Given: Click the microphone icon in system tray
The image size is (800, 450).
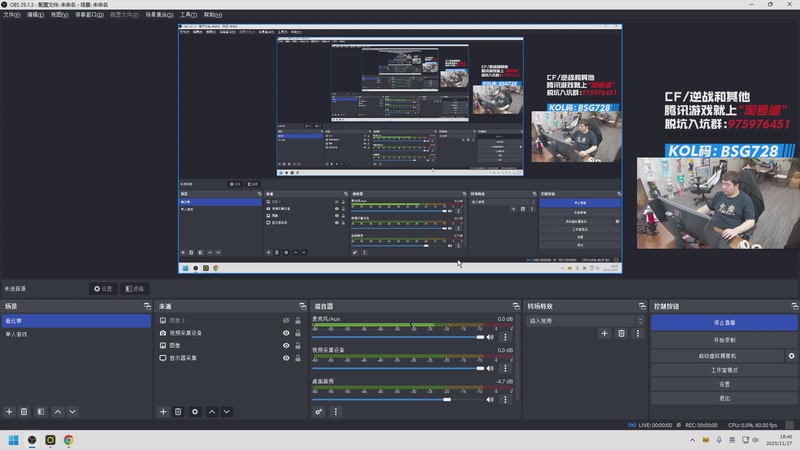Looking at the screenshot, I should click(x=719, y=440).
